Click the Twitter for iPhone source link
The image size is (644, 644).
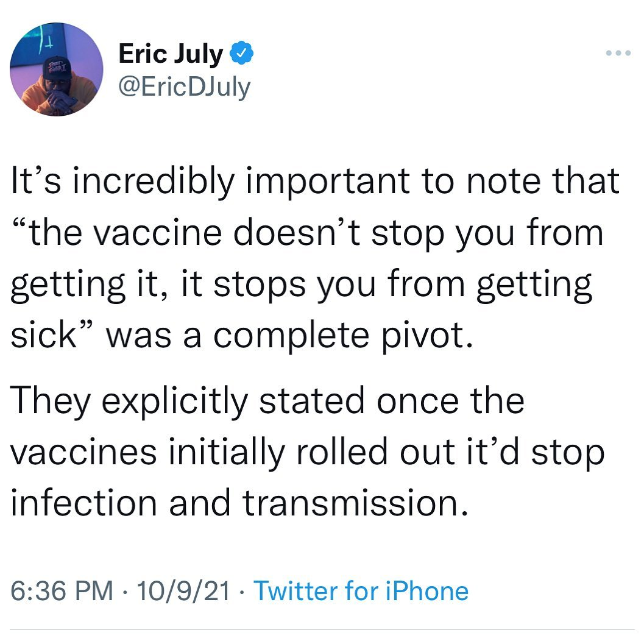point(361,592)
